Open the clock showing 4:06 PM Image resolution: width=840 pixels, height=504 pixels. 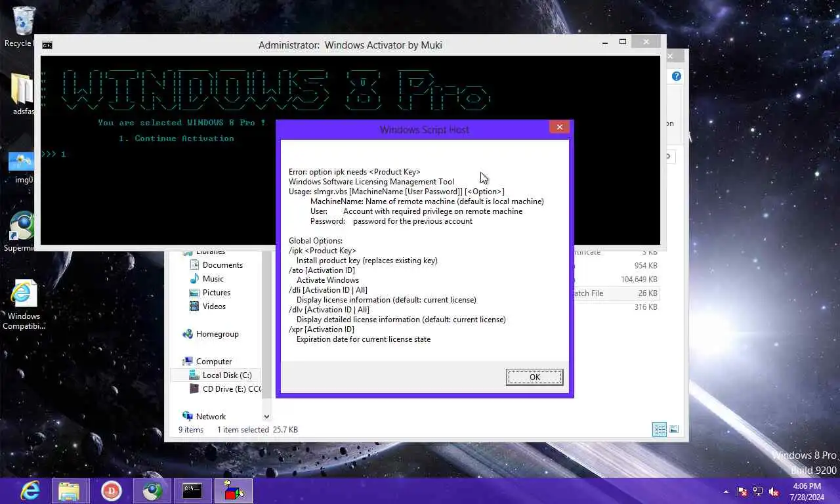click(x=807, y=492)
